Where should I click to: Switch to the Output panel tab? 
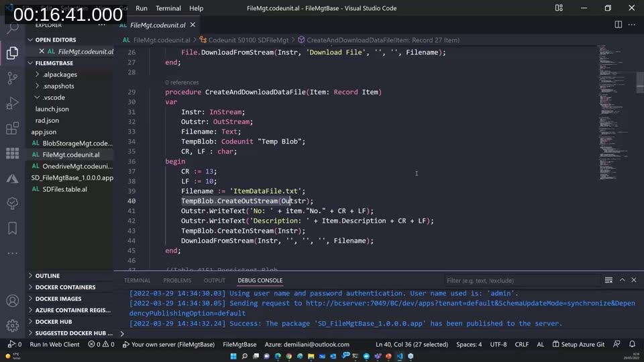(215, 280)
